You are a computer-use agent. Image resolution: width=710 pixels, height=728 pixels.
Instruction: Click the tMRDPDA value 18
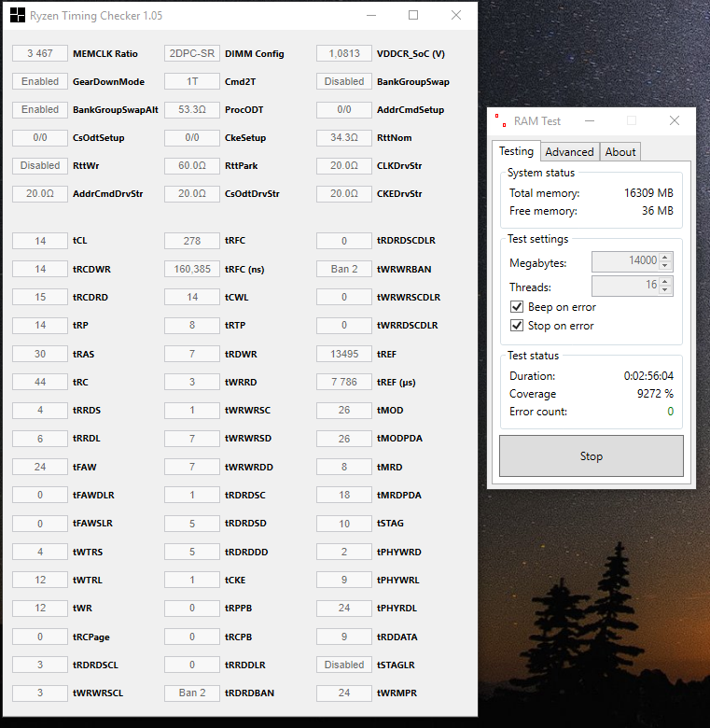[344, 495]
